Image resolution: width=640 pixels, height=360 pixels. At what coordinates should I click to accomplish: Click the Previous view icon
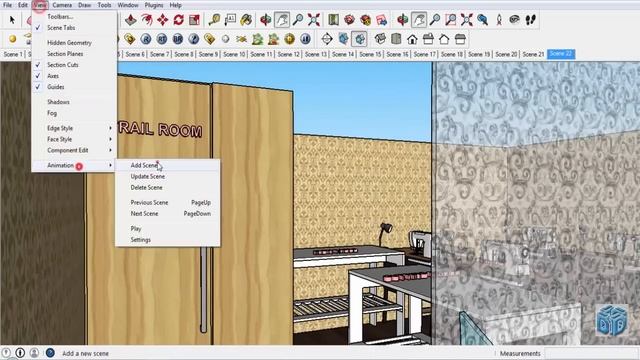[x=483, y=20]
